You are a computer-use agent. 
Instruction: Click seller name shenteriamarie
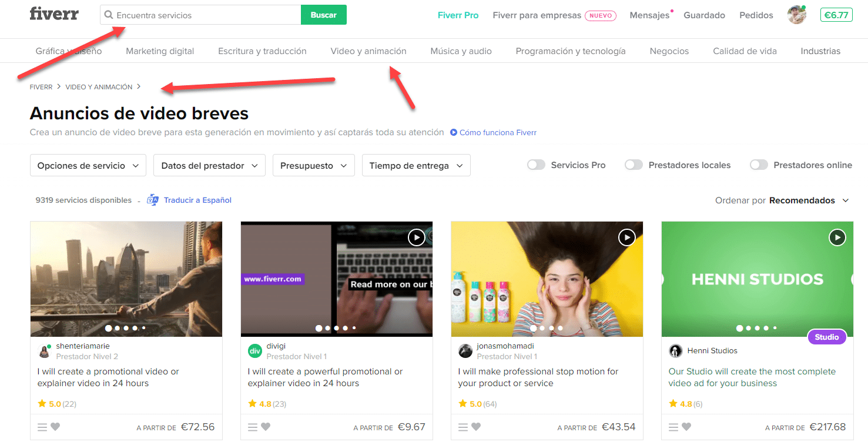pyautogui.click(x=83, y=346)
